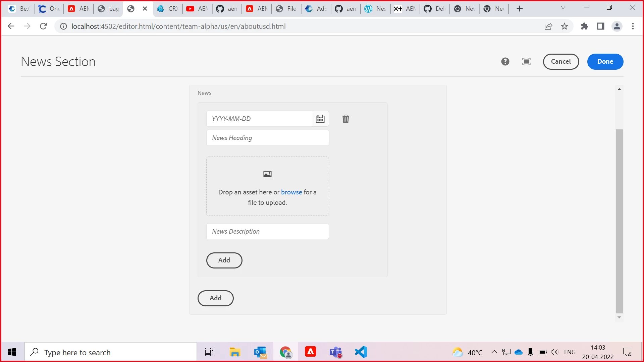Switch to the YouTube AEM tab
This screenshot has width=644, height=362.
[x=197, y=9]
